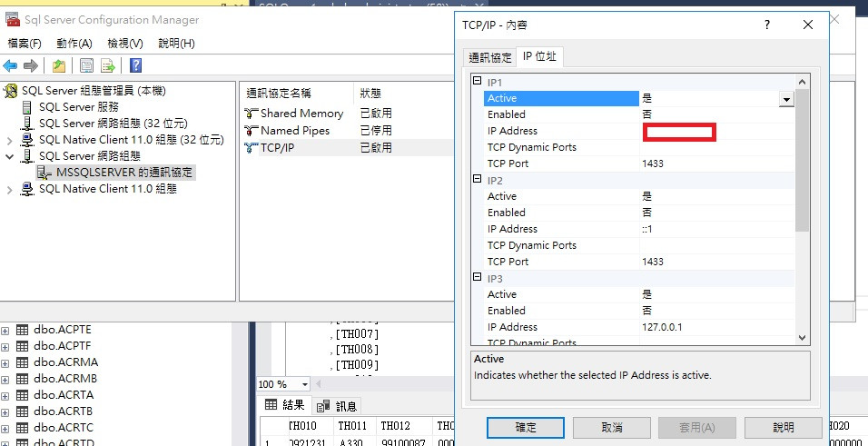Expand the SQL Native Client 11.0 組態 node

pos(9,190)
